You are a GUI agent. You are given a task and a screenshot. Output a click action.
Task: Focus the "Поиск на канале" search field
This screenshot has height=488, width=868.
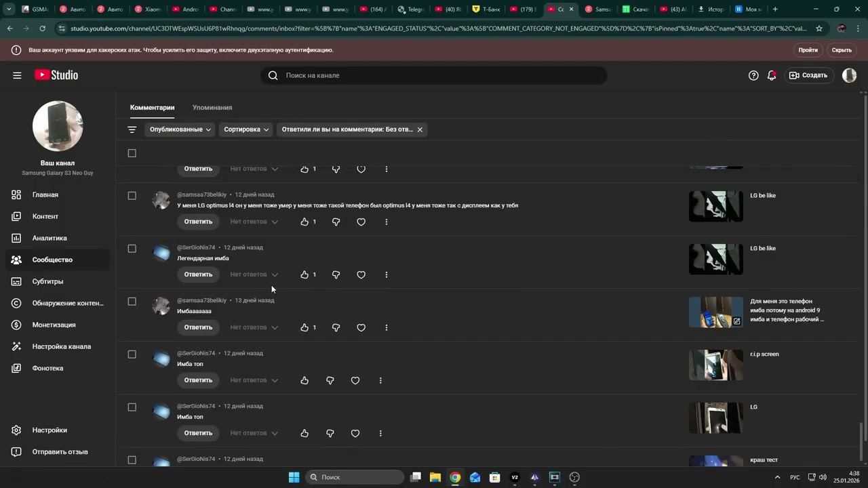[434, 75]
